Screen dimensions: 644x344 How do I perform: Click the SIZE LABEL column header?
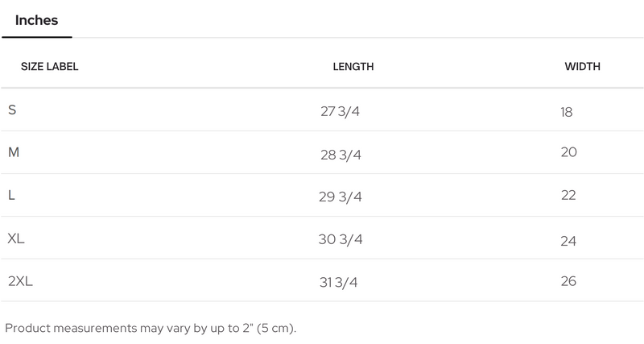click(49, 67)
